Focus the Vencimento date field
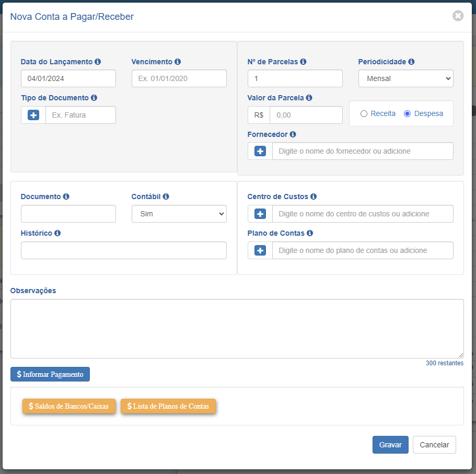 click(x=179, y=78)
